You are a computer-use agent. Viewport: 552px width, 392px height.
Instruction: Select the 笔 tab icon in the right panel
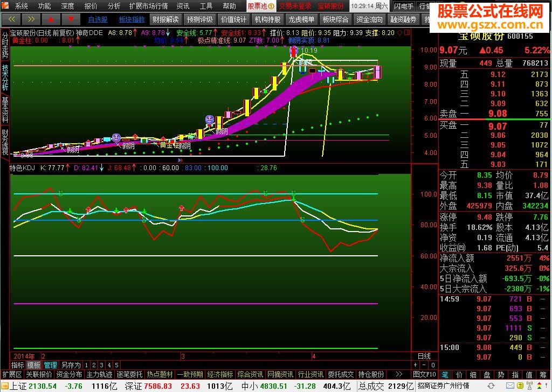click(445, 375)
